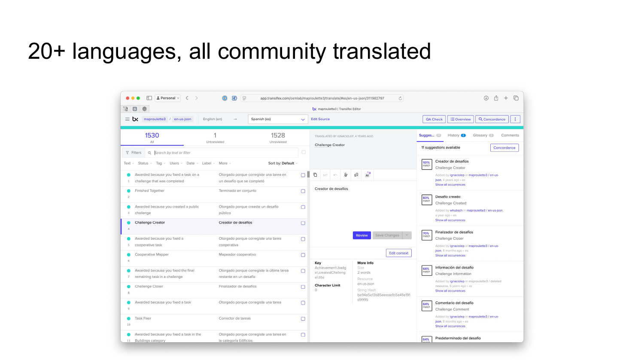
Task: Select the first pinned tab icon
Action: [125, 109]
